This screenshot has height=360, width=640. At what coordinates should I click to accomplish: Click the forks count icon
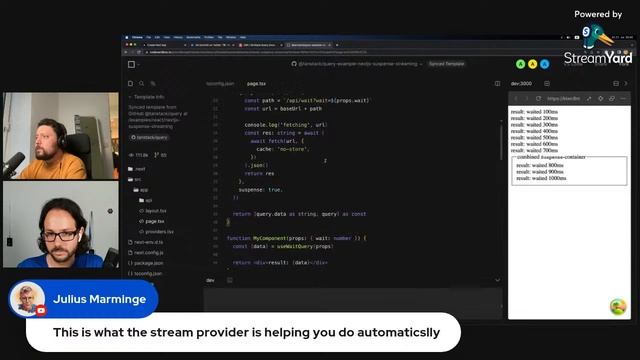(x=156, y=156)
